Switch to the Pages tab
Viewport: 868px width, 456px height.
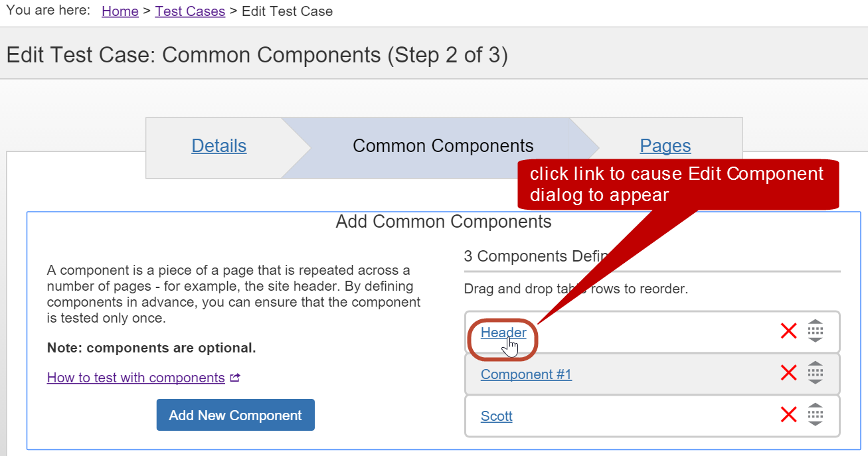(665, 145)
